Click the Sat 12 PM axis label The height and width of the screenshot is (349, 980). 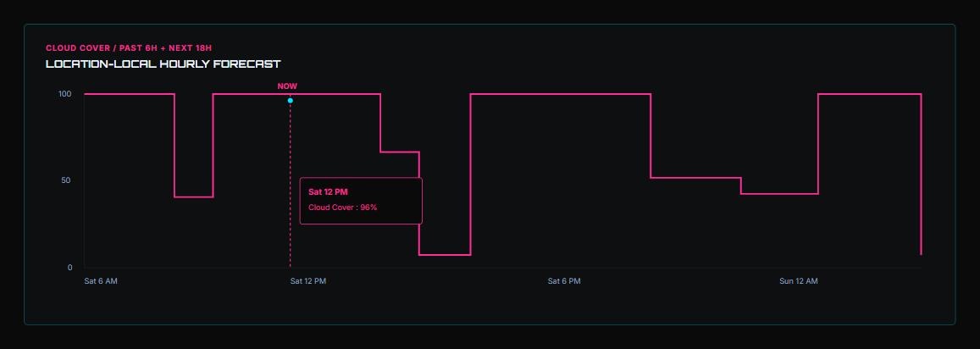308,281
